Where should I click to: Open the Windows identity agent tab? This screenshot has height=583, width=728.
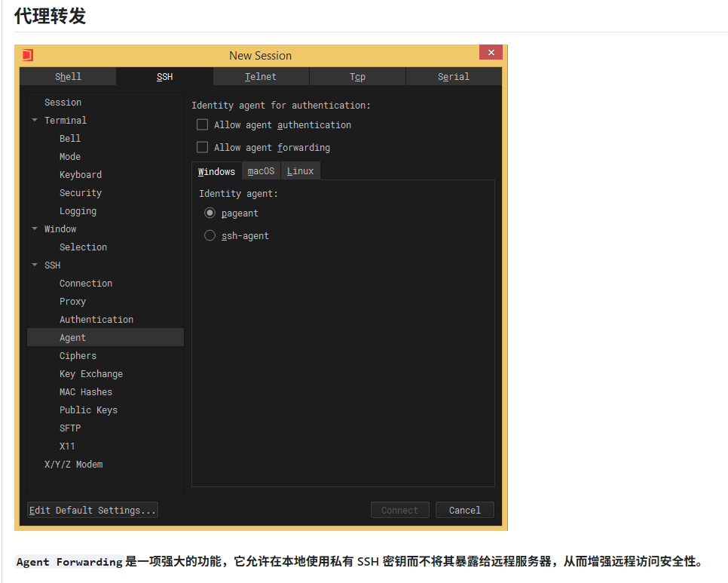pos(216,171)
